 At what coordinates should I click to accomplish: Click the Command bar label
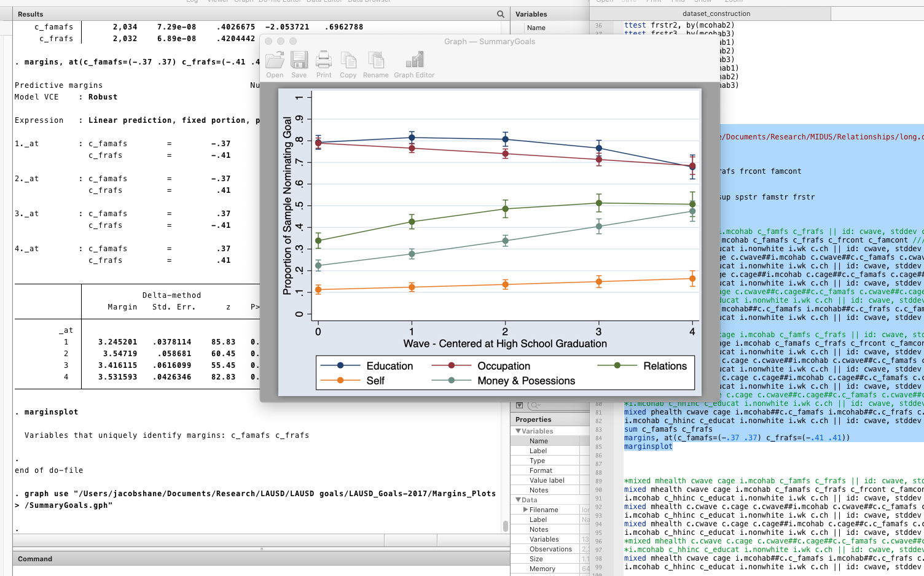(x=35, y=559)
